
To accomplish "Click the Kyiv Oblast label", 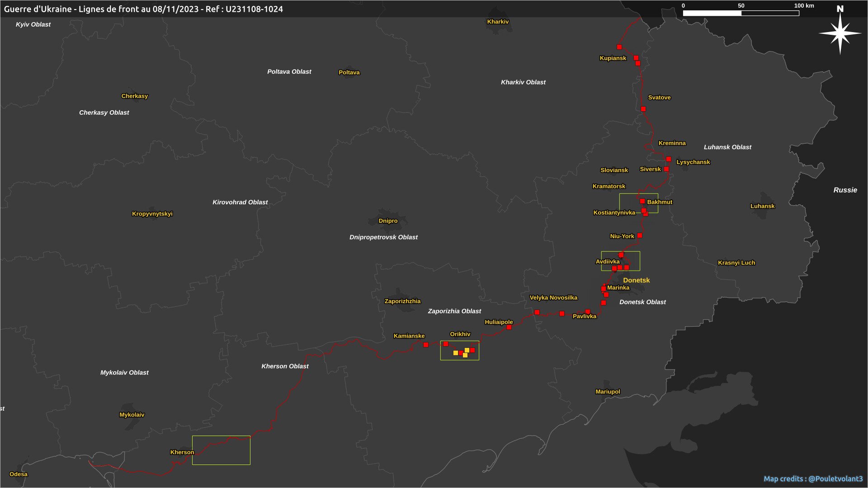I will point(33,24).
